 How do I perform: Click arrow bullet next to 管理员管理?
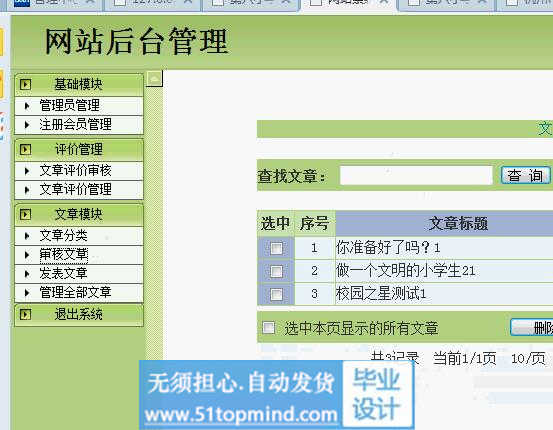click(x=27, y=105)
